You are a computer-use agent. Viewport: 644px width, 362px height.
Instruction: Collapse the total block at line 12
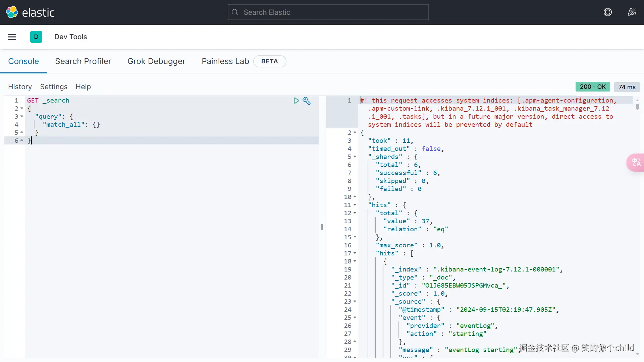point(355,213)
